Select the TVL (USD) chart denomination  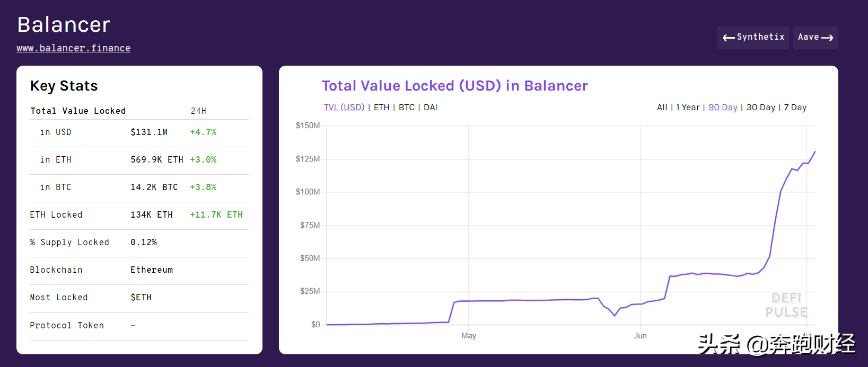[x=344, y=107]
